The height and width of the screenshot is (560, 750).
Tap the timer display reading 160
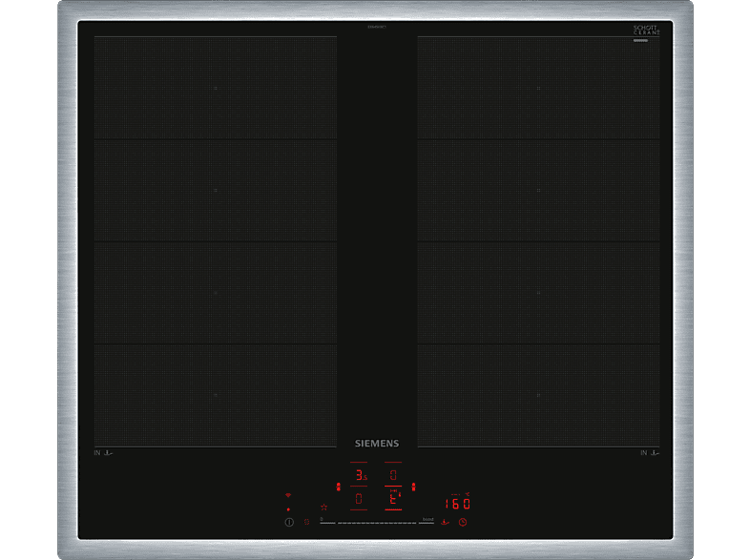[x=458, y=504]
